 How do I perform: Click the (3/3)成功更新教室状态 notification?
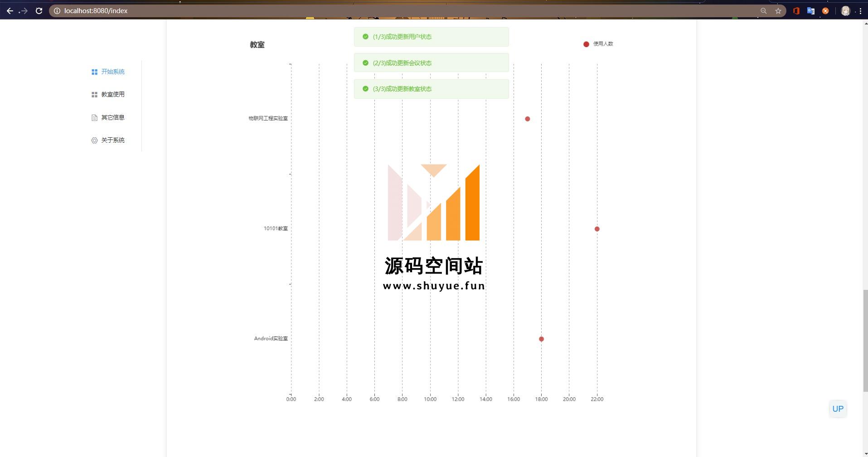(x=431, y=89)
